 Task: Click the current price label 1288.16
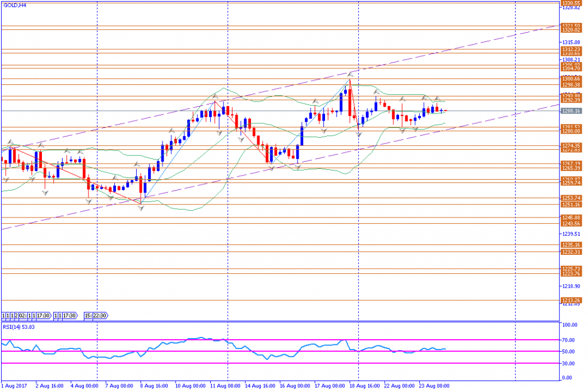tap(571, 111)
